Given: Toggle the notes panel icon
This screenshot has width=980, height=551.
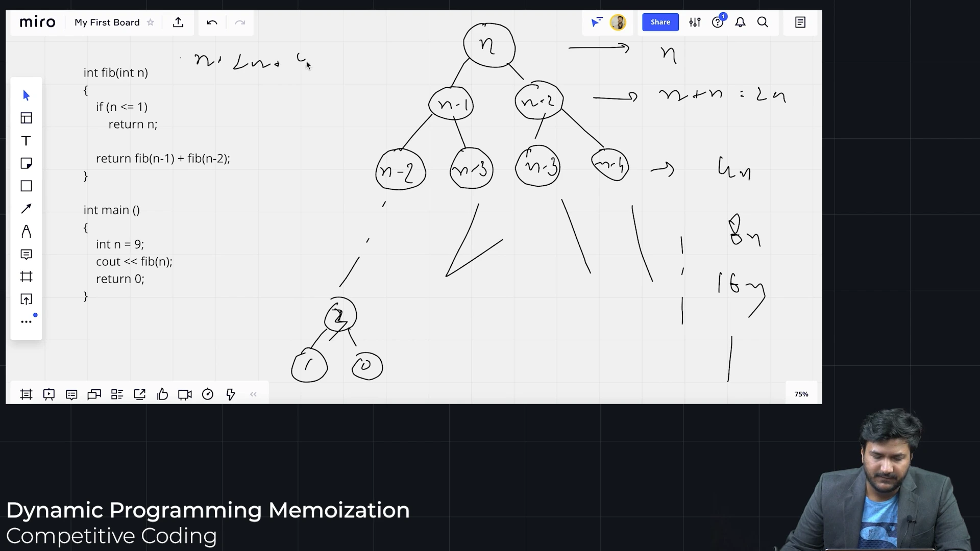Looking at the screenshot, I should pyautogui.click(x=800, y=22).
